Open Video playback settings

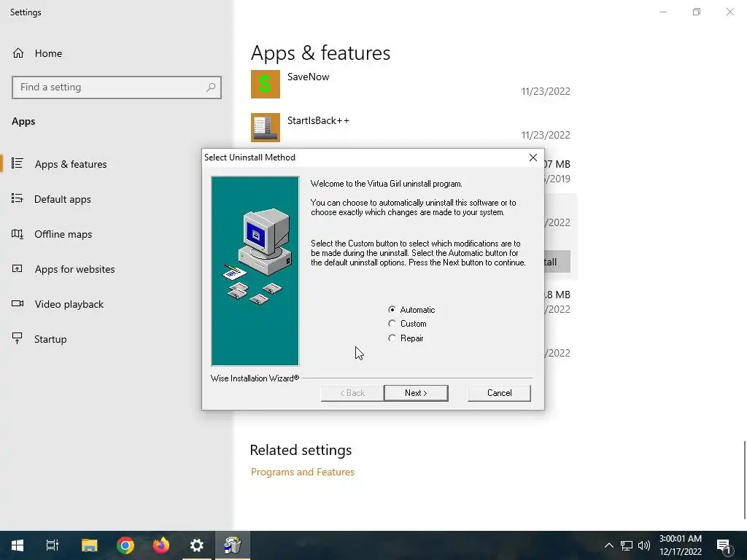coord(69,304)
